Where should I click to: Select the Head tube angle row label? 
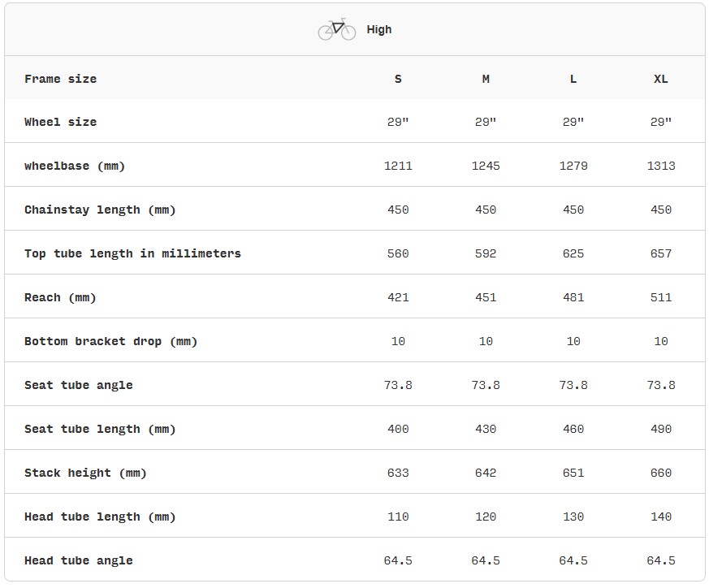click(x=79, y=561)
